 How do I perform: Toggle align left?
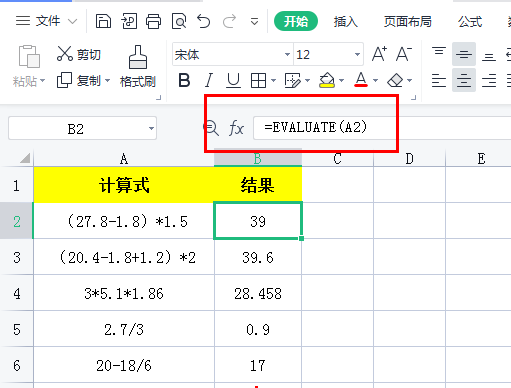point(439,80)
